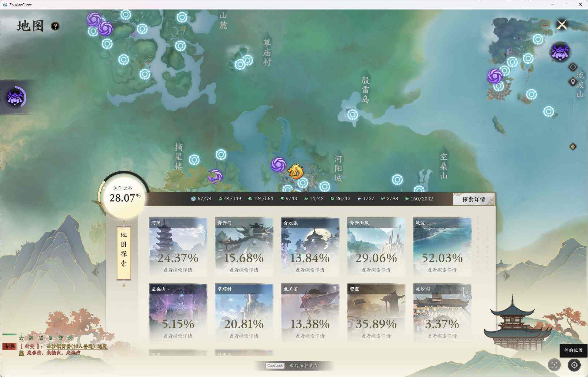Maximize the ZhuxianClient window
This screenshot has height=377, width=588.
[x=567, y=5]
